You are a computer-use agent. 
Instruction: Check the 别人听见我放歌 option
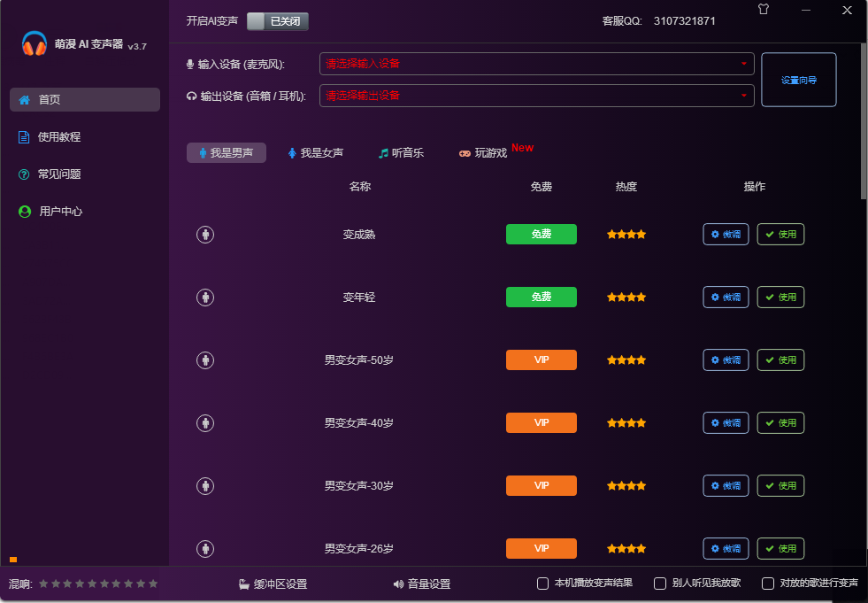point(660,584)
